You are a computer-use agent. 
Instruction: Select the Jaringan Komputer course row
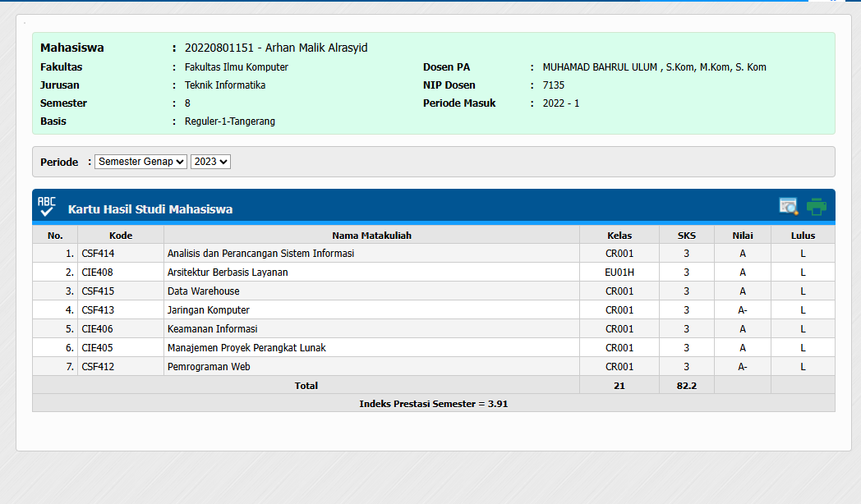pos(209,310)
